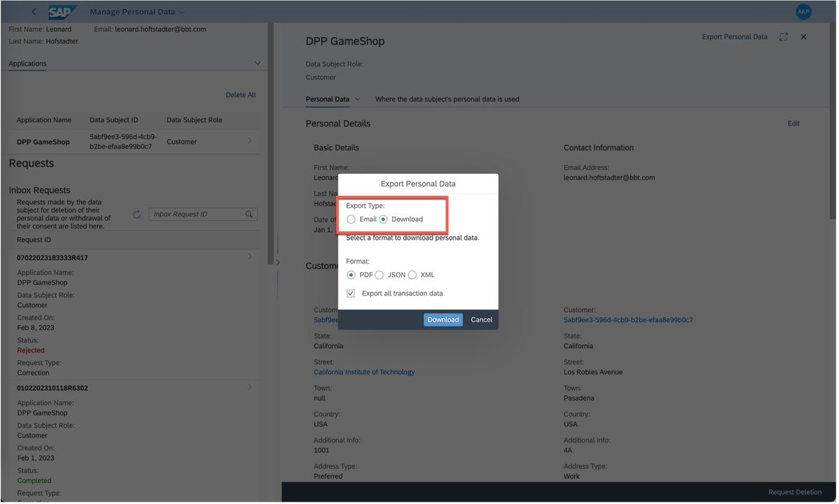Image resolution: width=839 pixels, height=504 pixels.
Task: Toggle the side panel splitter arrow
Action: click(278, 263)
